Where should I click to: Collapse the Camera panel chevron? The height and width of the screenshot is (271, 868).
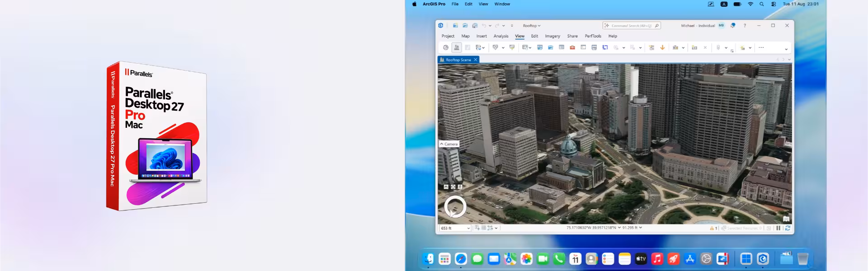442,144
